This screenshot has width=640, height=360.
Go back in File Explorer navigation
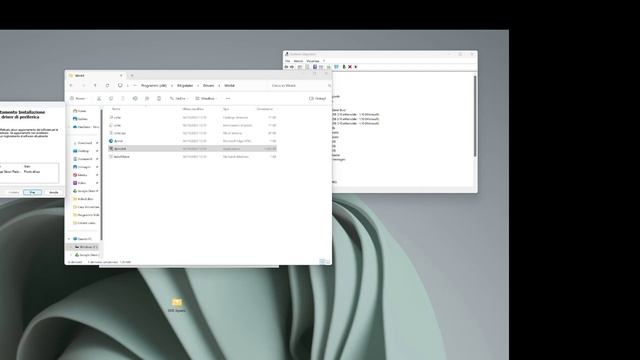71,86
